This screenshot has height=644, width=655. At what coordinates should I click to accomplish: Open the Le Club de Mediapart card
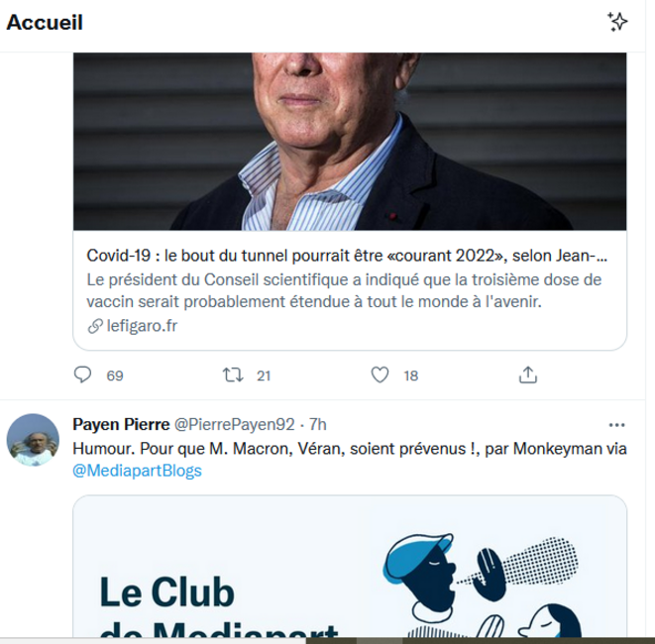point(350,566)
